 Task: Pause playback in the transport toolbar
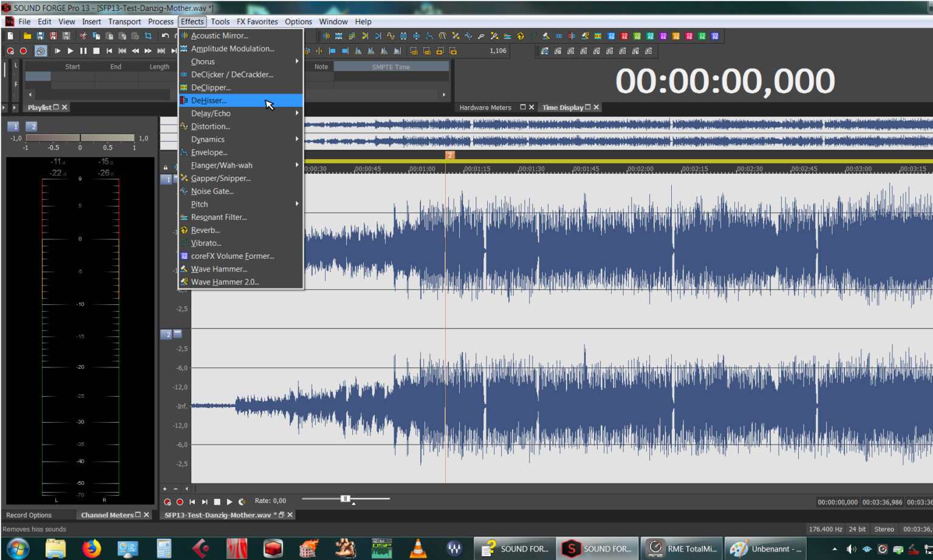83,51
